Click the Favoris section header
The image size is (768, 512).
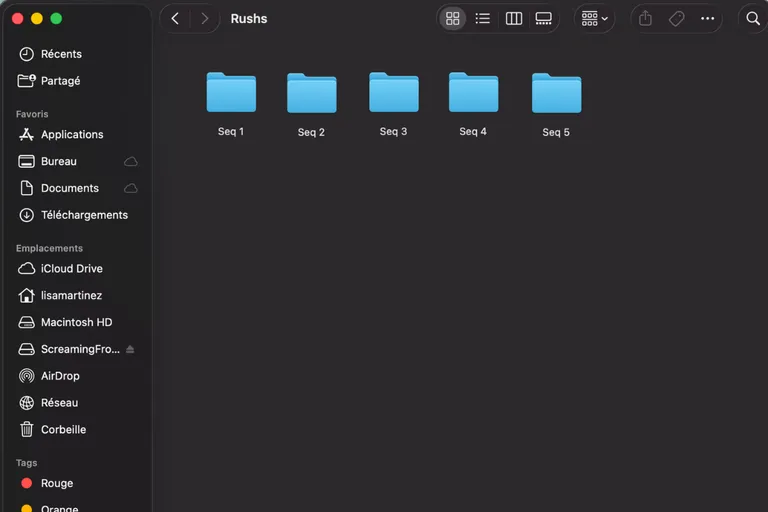click(32, 114)
